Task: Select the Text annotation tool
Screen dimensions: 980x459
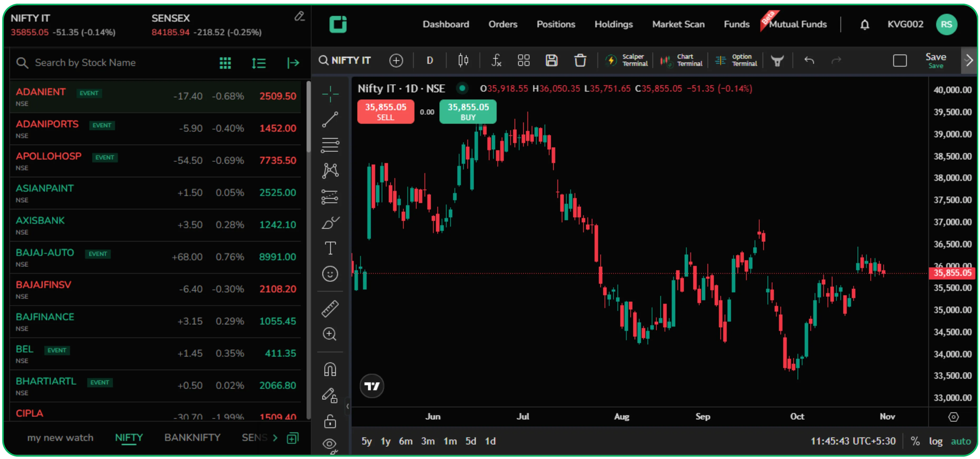Action: tap(330, 248)
